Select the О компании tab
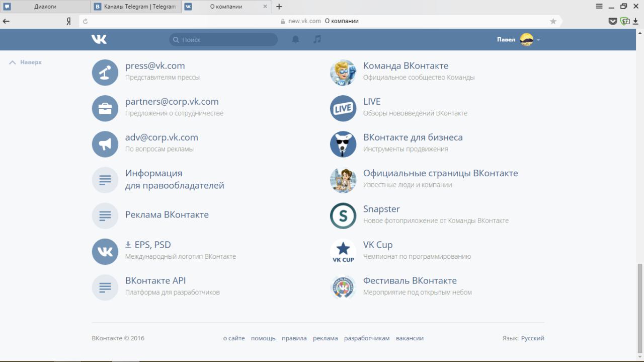The width and height of the screenshot is (644, 362). 226,7
